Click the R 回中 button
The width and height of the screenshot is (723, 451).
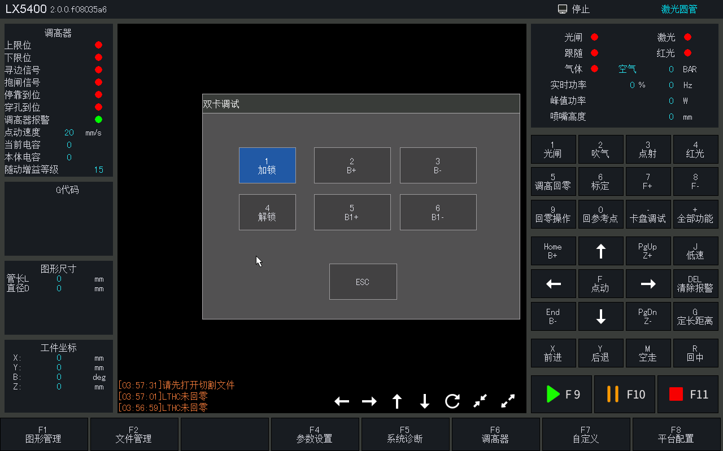tap(695, 353)
